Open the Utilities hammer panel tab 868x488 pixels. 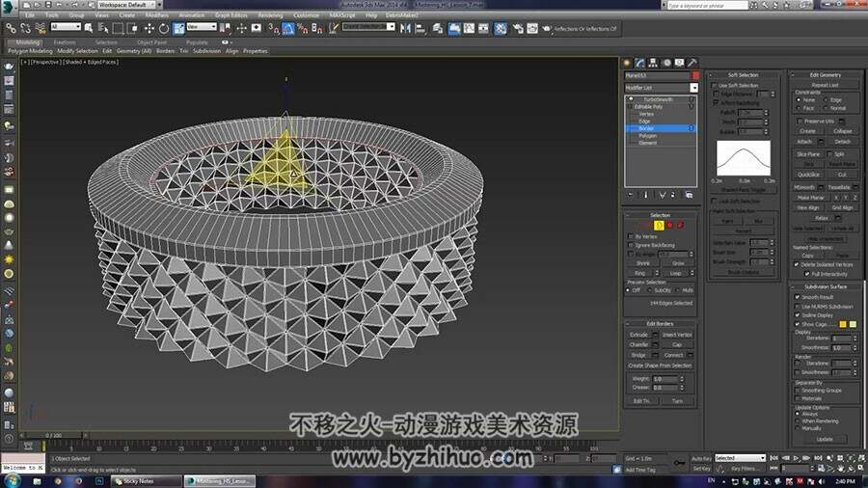692,63
